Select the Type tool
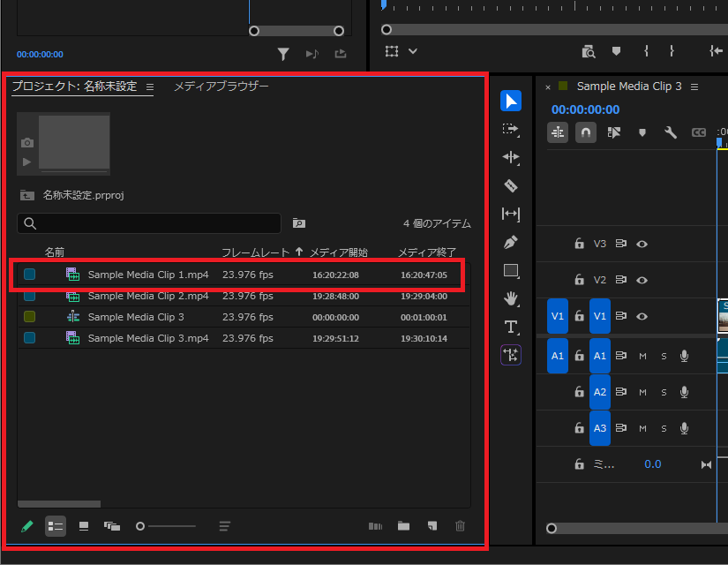The height and width of the screenshot is (565, 728). tap(510, 327)
